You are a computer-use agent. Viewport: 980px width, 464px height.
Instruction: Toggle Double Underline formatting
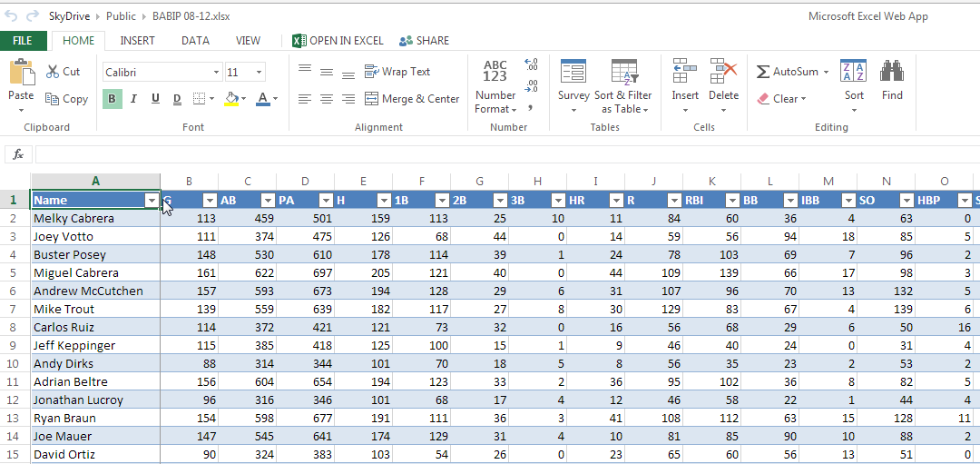pyautogui.click(x=177, y=99)
